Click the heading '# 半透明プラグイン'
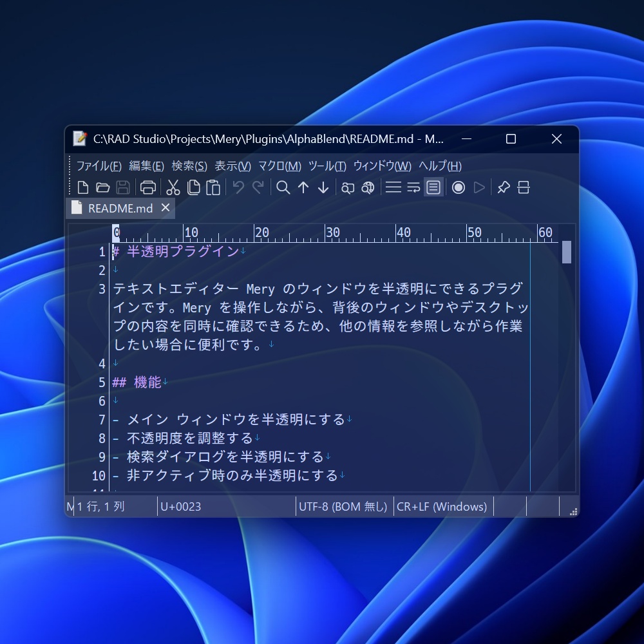The height and width of the screenshot is (644, 644). click(x=176, y=251)
